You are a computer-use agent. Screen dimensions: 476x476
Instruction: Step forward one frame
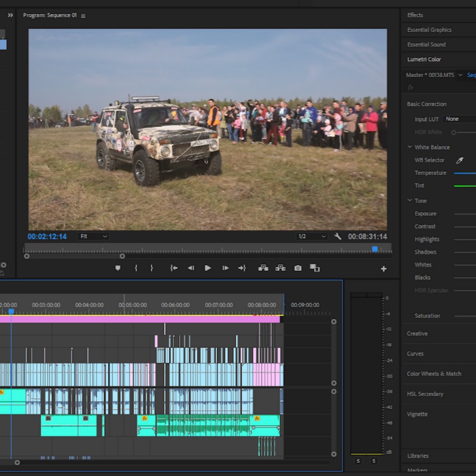point(225,268)
